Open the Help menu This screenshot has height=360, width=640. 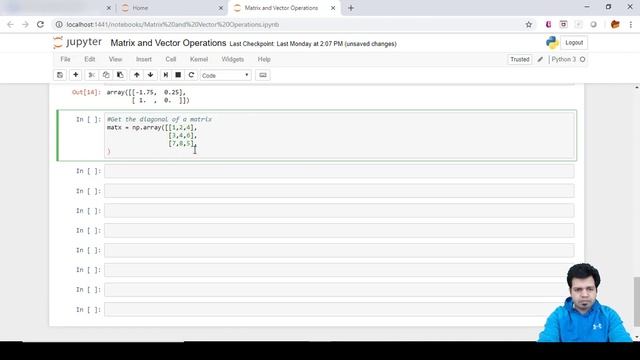[x=264, y=60]
